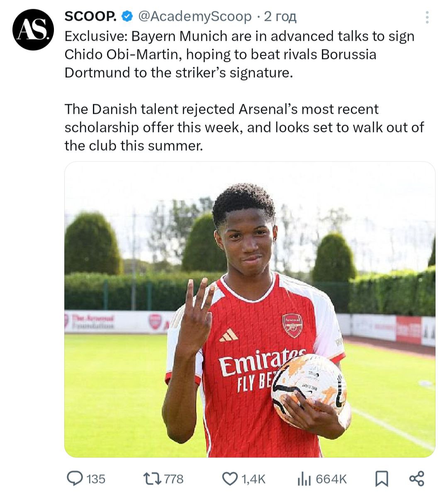Click the 664K views count
Screen dimensions: 448x493
331,479
